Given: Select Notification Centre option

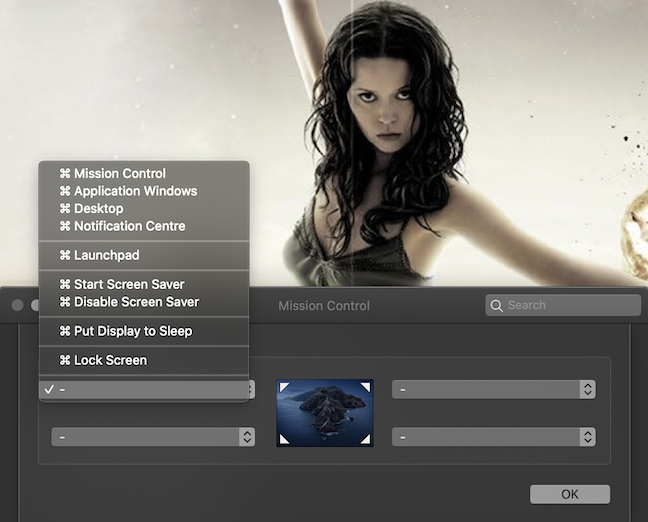Looking at the screenshot, I should click(144, 226).
